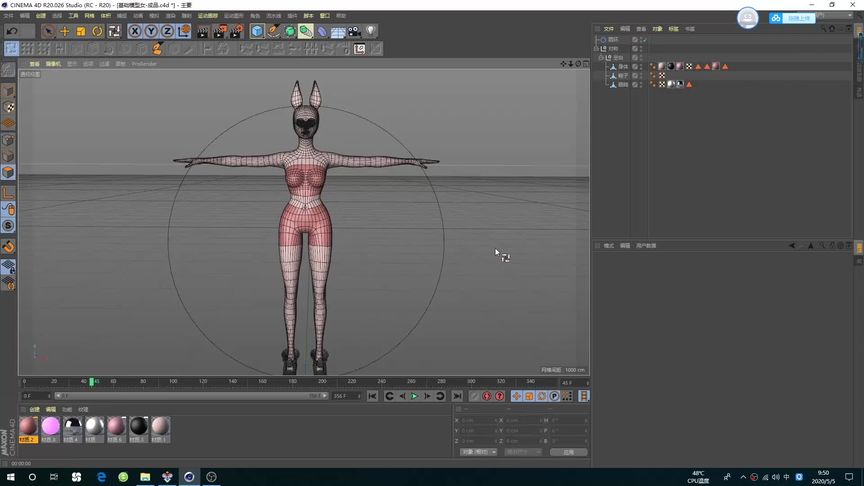Toggle visibility dots of the top object
The image size is (864, 486).
643,40
